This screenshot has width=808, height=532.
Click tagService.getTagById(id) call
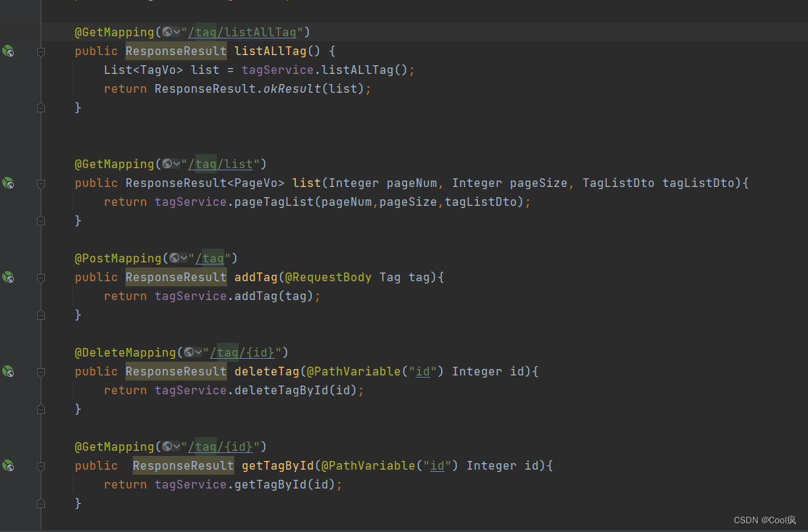point(244,485)
